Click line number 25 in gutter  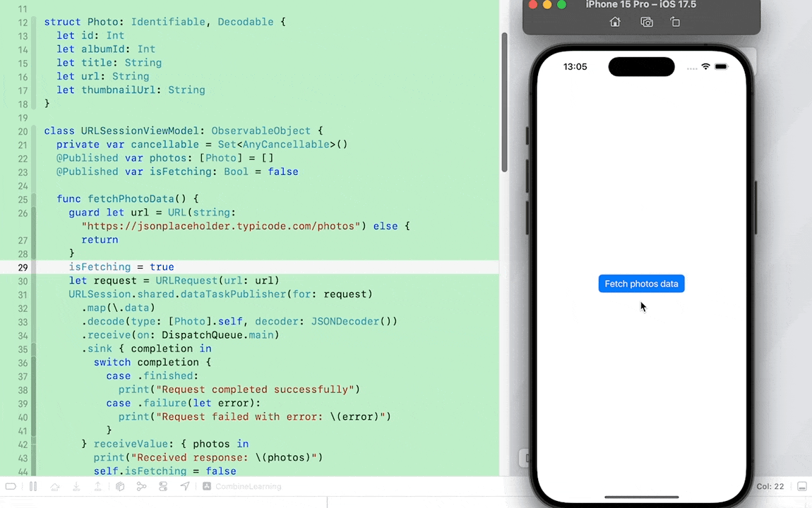pos(23,200)
